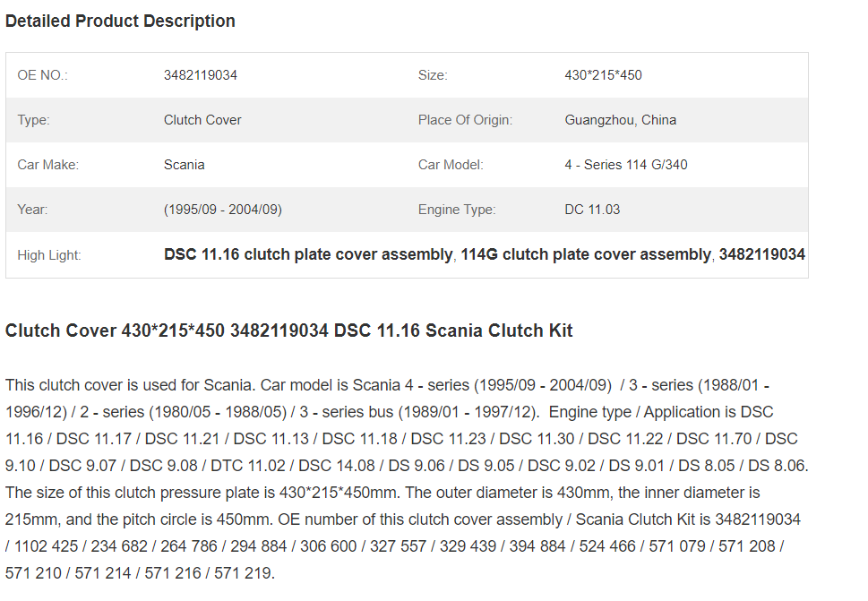This screenshot has width=868, height=601.
Task: Click paragraph line starting '11.16 / DSC 11.17'
Action: (401, 439)
